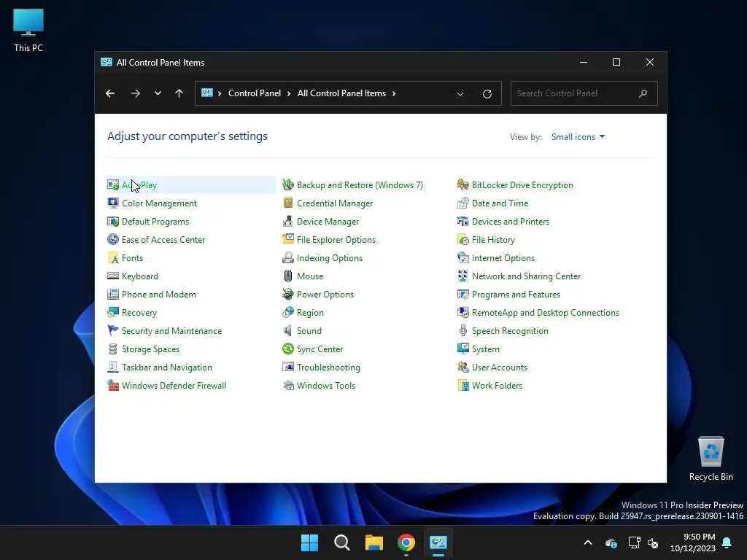Click the search magnifier in Control Panel
The width and height of the screenshot is (747, 560).
643,93
